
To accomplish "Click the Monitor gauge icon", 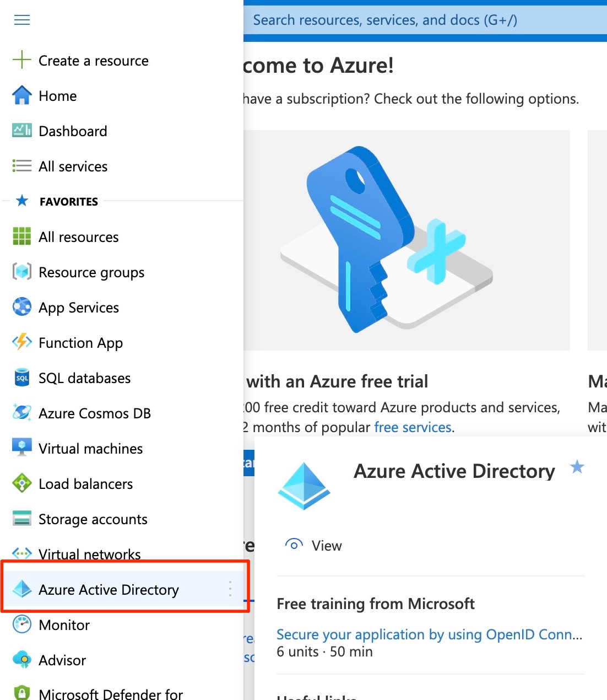I will click(x=21, y=624).
